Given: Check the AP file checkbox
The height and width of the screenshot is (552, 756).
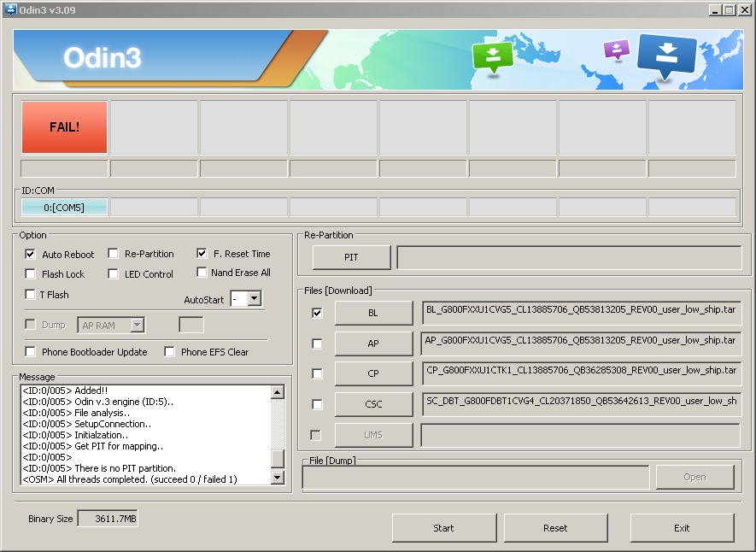Looking at the screenshot, I should (x=317, y=344).
